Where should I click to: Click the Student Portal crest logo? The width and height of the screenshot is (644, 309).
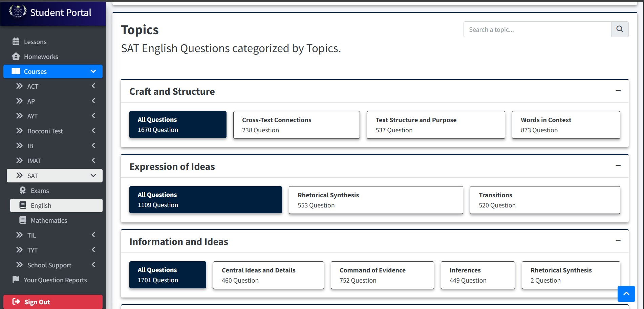(x=18, y=12)
